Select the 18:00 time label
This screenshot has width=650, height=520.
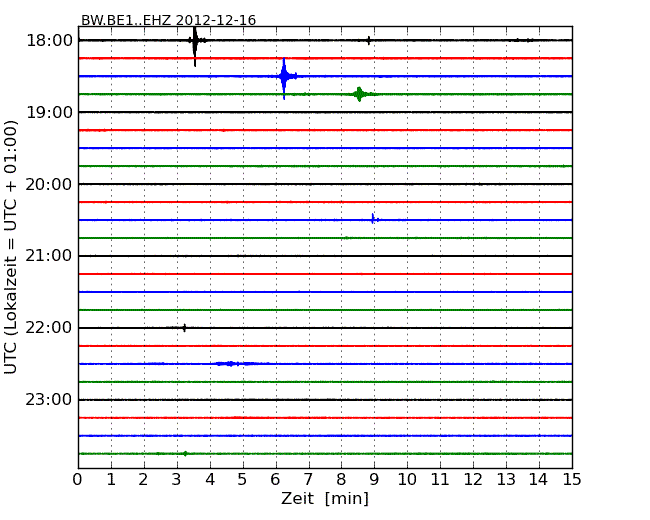click(49, 41)
